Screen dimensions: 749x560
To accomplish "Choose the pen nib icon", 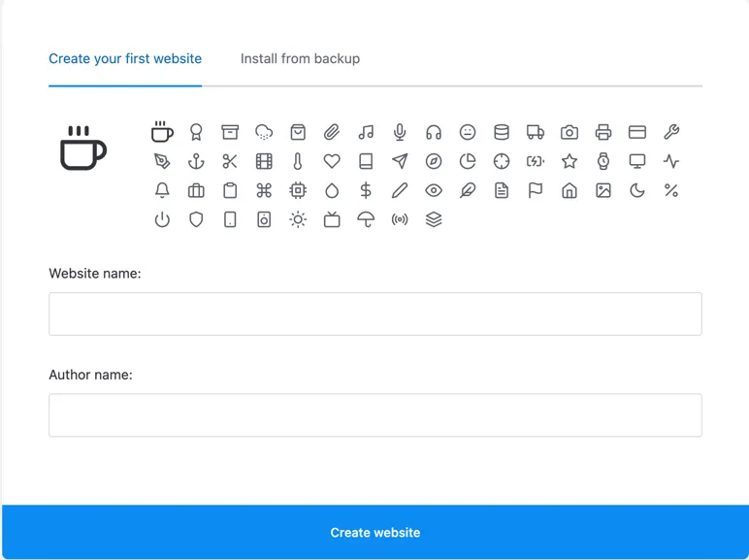I will (162, 161).
